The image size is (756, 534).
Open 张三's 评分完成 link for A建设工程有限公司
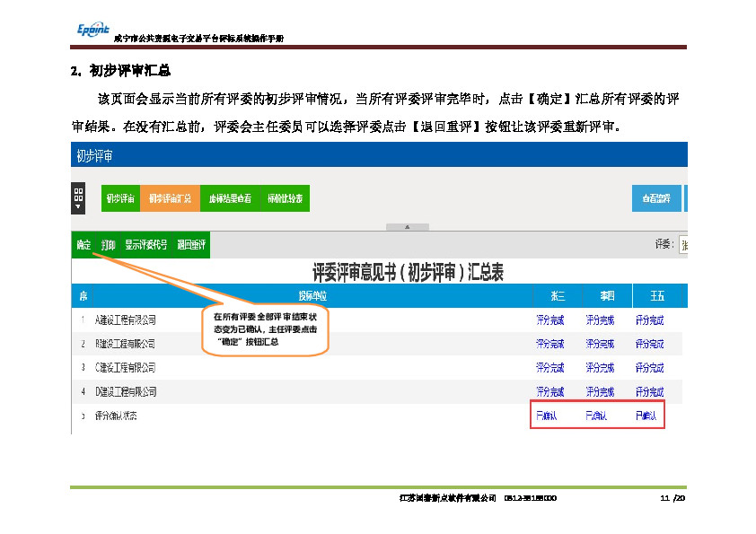pos(549,320)
